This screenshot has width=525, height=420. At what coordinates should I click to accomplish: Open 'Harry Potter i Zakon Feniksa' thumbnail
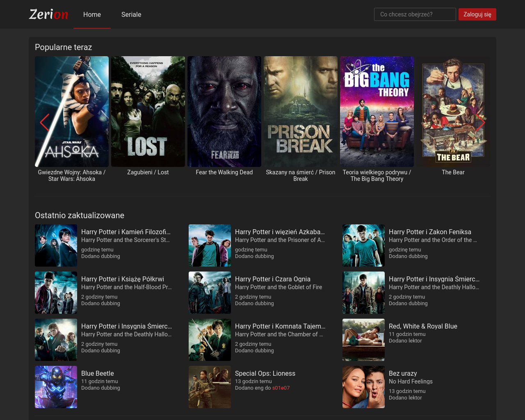[363, 245]
